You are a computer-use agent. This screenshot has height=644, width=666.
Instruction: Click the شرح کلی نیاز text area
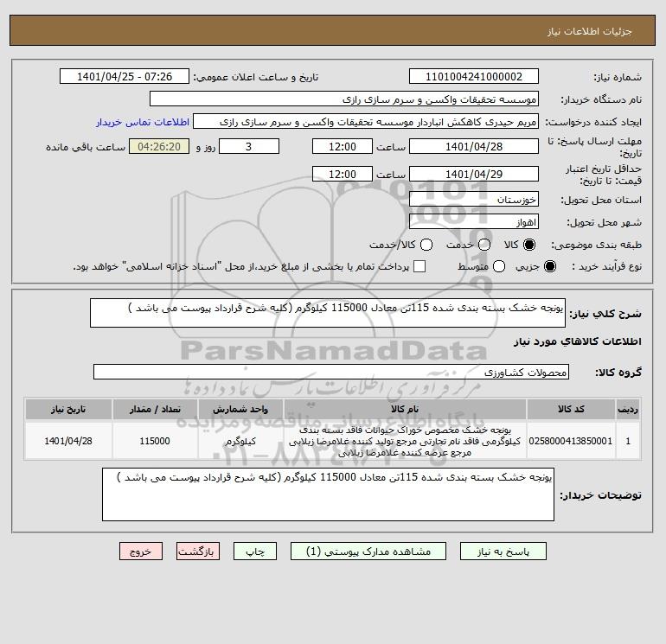[x=328, y=313]
